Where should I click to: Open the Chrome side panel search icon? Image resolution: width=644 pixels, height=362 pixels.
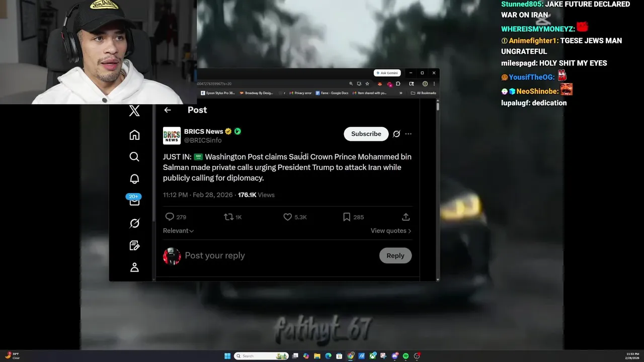(x=412, y=84)
